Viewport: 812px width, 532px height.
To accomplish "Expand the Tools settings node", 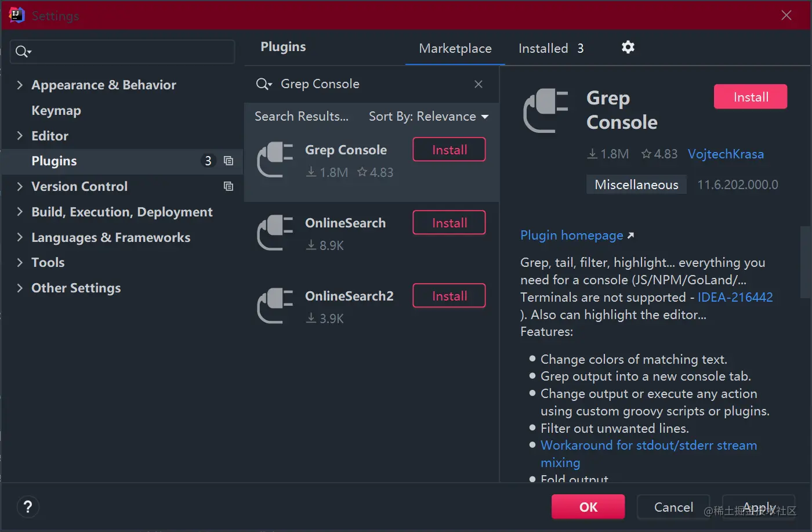I will pos(20,262).
